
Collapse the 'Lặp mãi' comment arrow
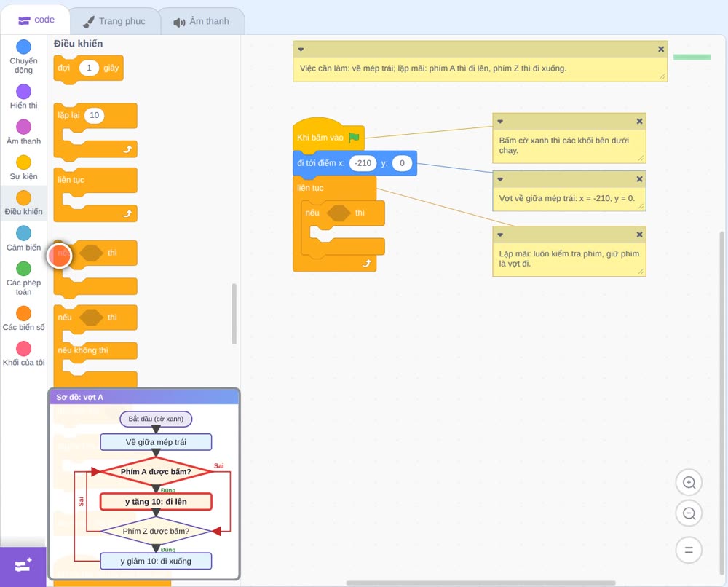500,235
